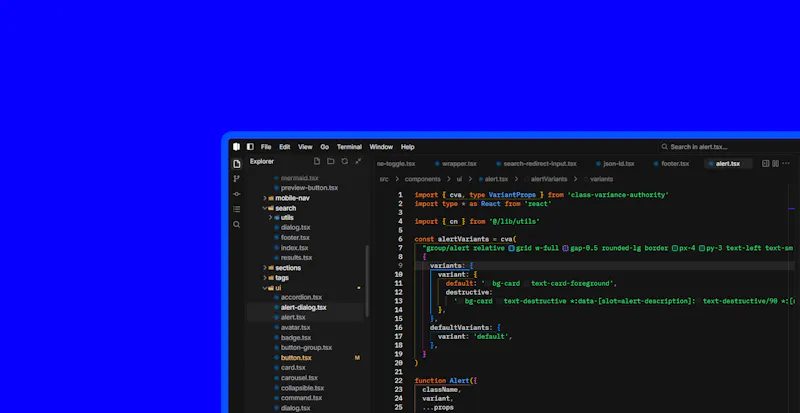Click the 'class-variance-authority' import string

618,195
